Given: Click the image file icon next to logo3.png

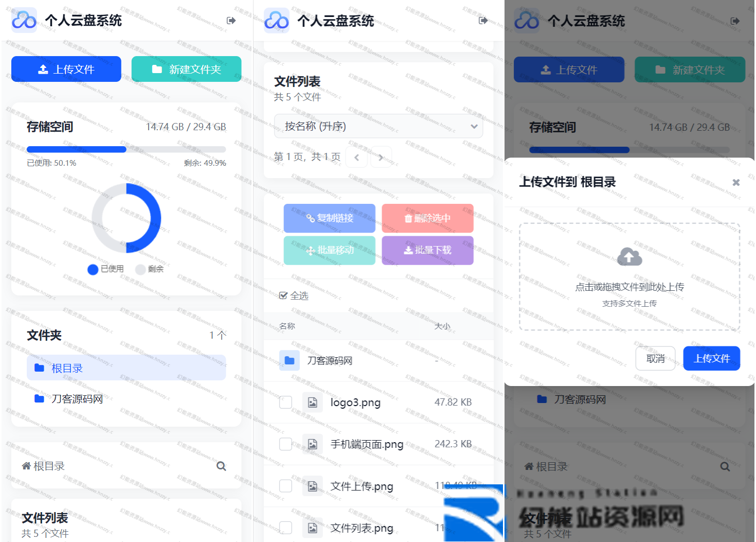Looking at the screenshot, I should coord(312,403).
